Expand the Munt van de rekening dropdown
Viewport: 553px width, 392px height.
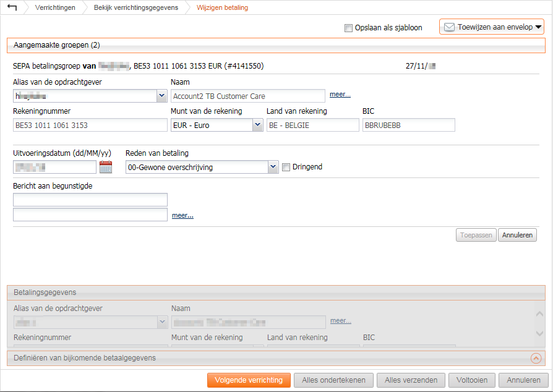click(x=257, y=126)
